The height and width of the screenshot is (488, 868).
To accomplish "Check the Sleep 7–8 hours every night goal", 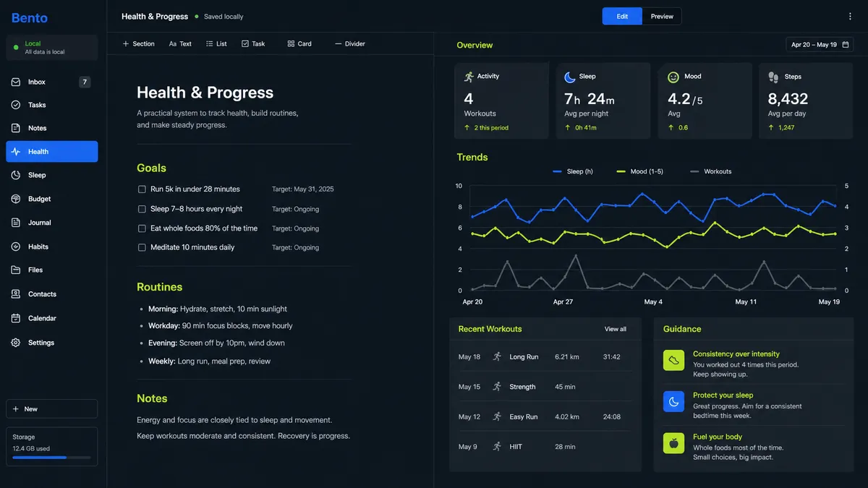I will click(x=142, y=209).
